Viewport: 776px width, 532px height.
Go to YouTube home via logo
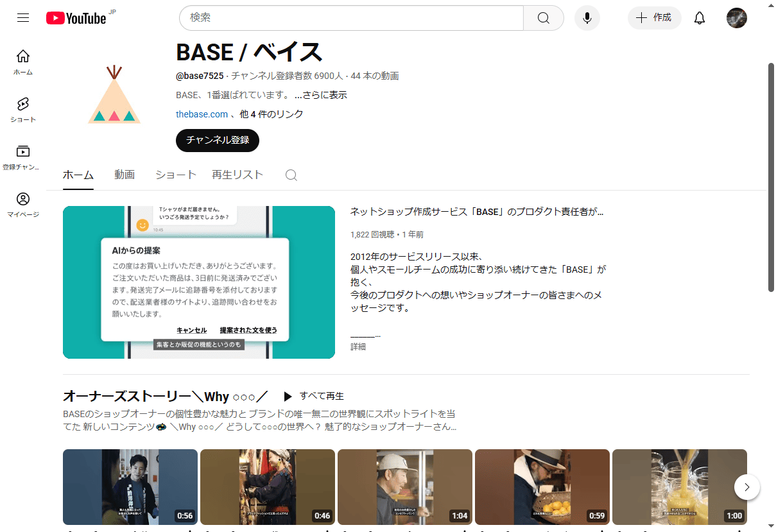point(76,18)
